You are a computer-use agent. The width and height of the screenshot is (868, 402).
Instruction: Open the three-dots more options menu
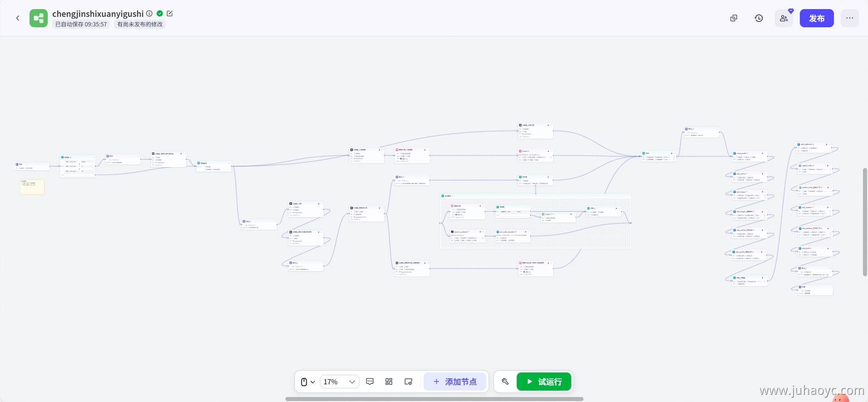point(849,18)
